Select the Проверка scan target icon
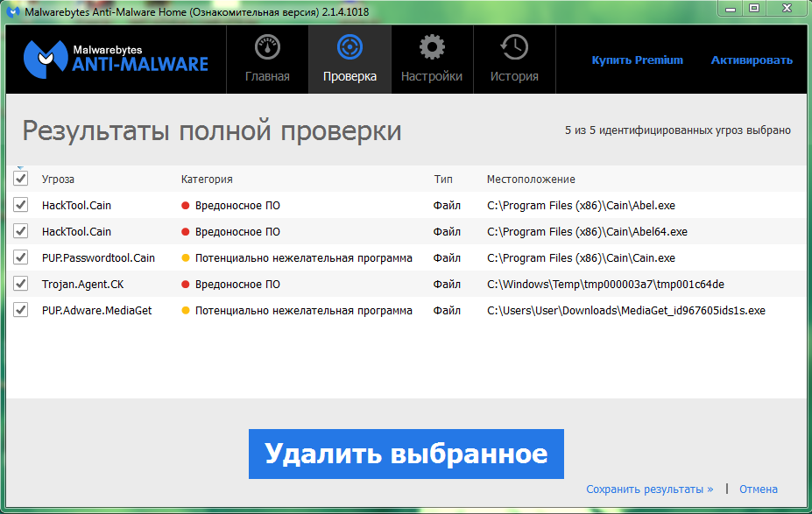812x514 pixels. (350, 47)
